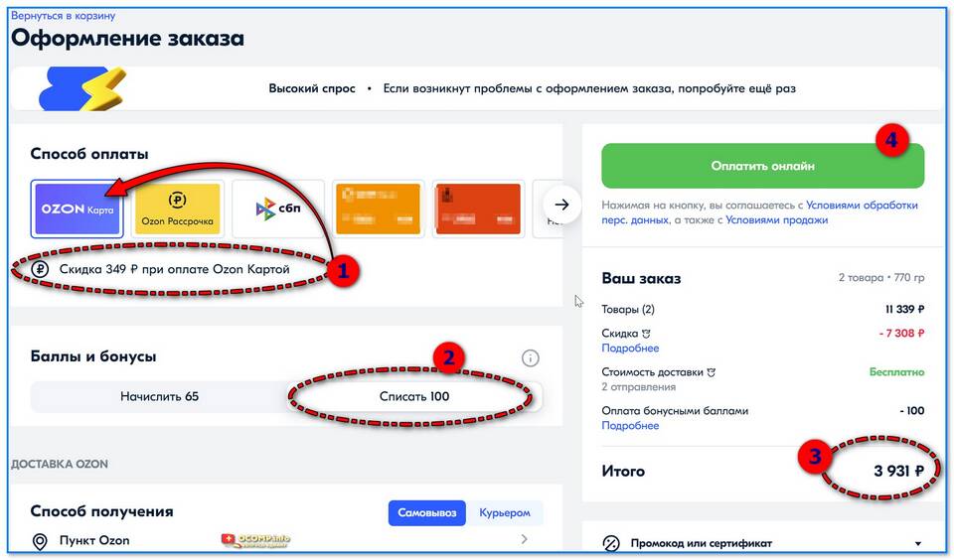Select the orange saved bank card
This screenshot has width=954, height=560.
[380, 210]
